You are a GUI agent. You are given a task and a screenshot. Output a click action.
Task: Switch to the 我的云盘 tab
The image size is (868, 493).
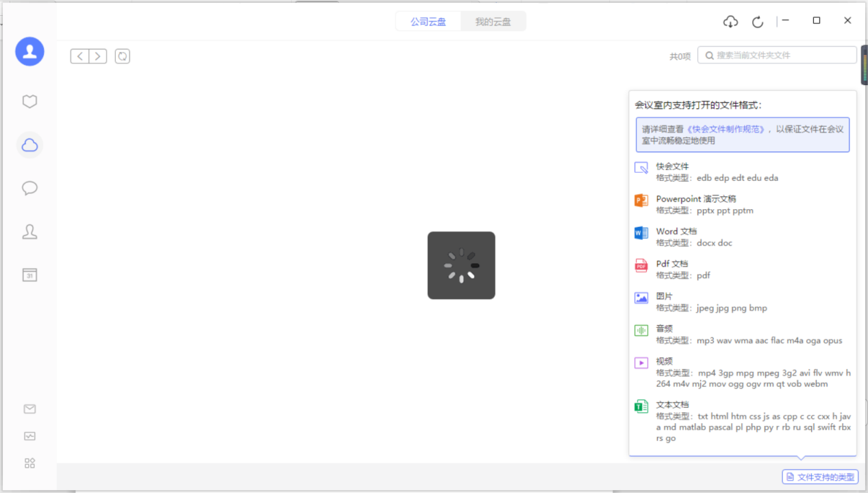[493, 22]
